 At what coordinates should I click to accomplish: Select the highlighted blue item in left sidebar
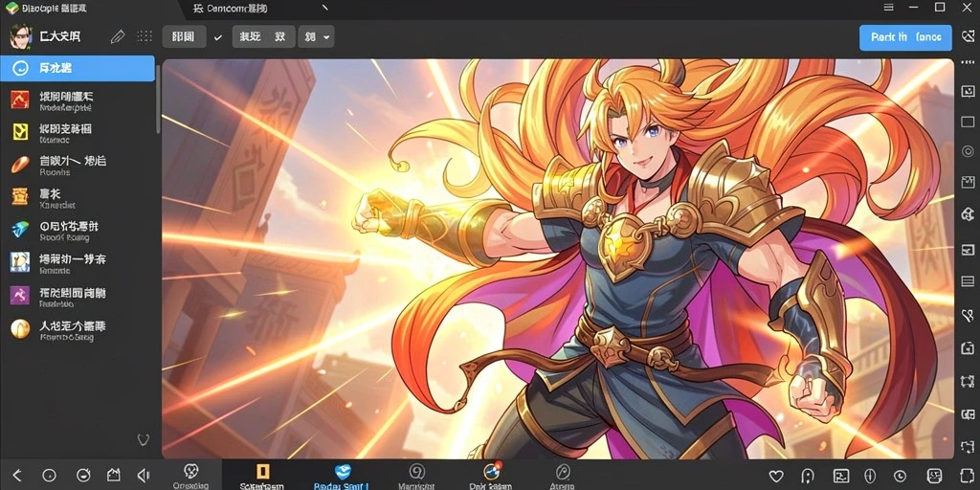coord(78,68)
